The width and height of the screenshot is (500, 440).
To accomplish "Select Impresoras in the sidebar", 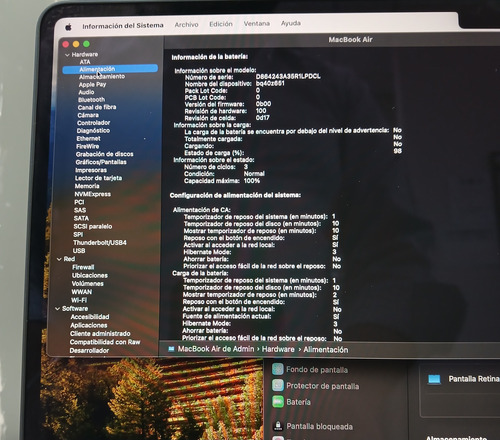I will [x=91, y=170].
